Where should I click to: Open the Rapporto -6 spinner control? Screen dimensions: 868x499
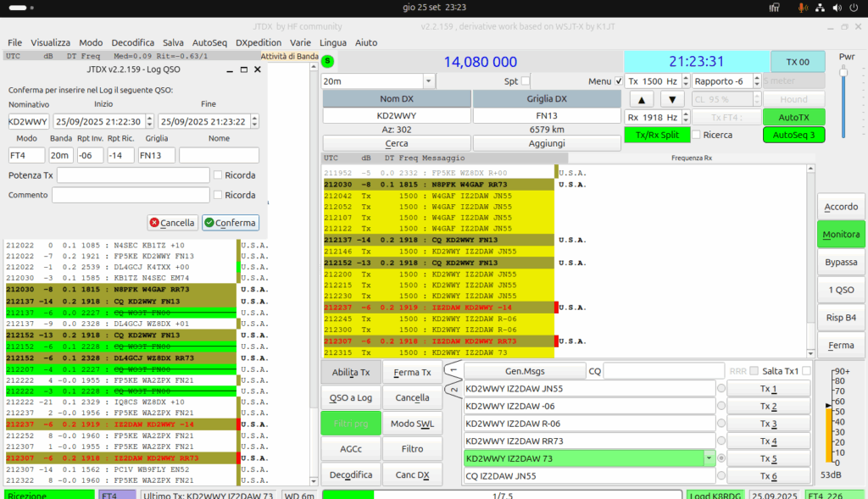tap(757, 81)
